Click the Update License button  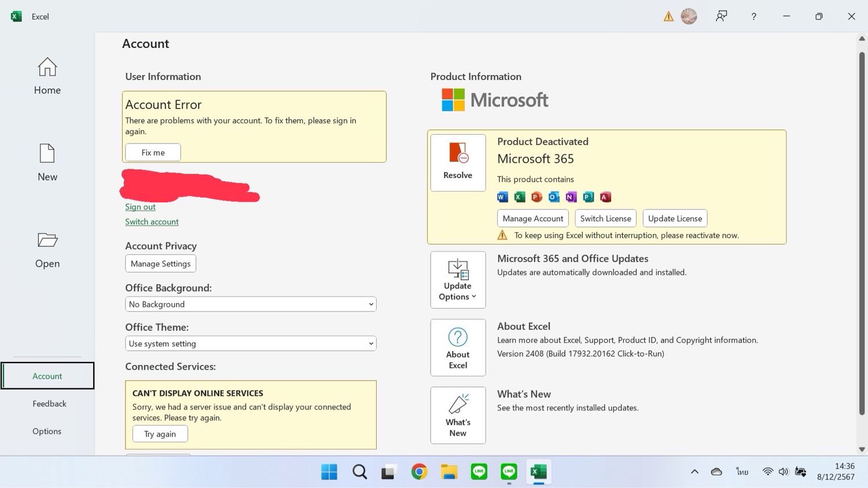point(675,219)
